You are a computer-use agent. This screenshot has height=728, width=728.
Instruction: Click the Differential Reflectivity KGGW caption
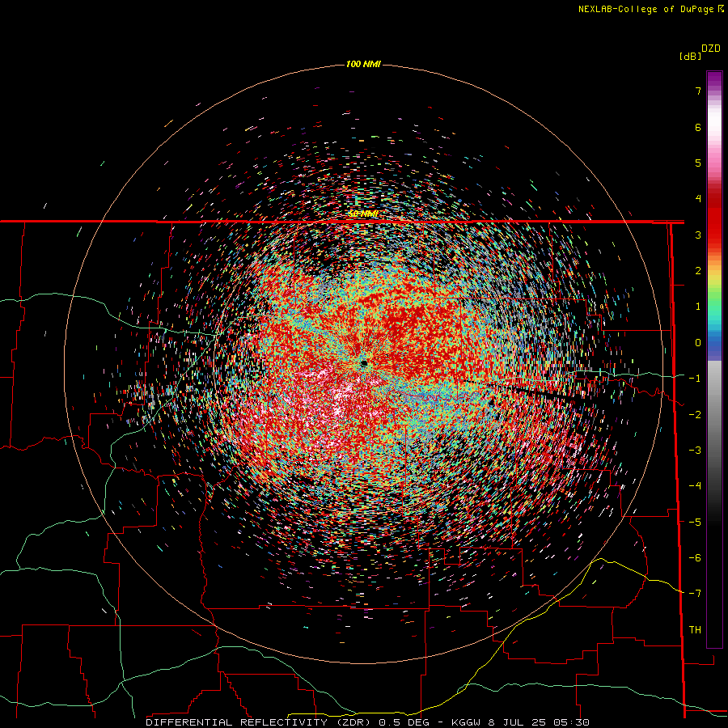click(x=368, y=722)
